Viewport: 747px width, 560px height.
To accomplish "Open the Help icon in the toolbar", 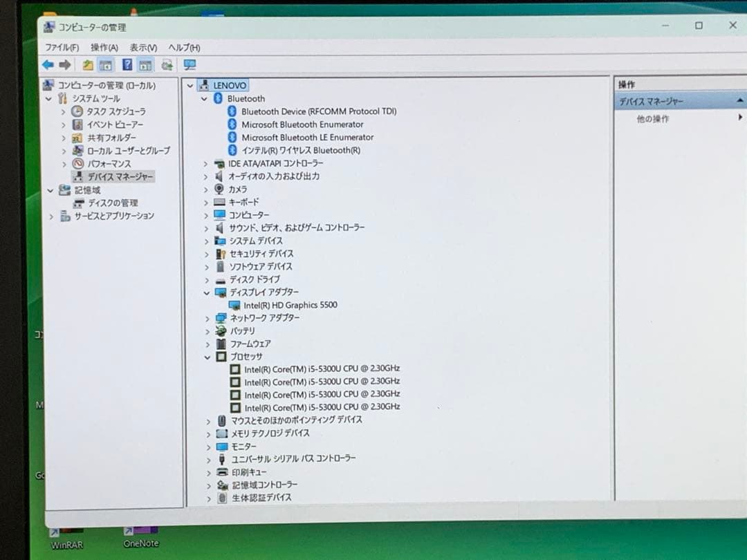I will pyautogui.click(x=127, y=64).
